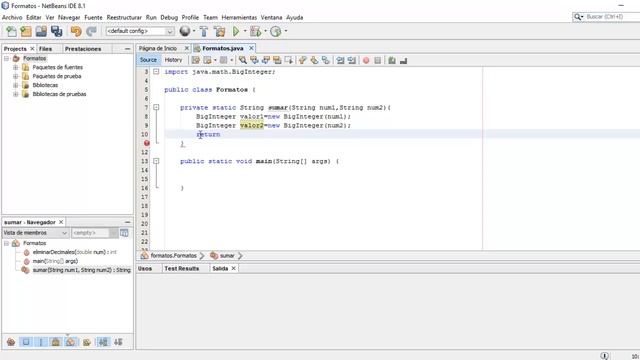The width and height of the screenshot is (640, 360).
Task: Click the Open Project toolbar icon
Action: 41,31
